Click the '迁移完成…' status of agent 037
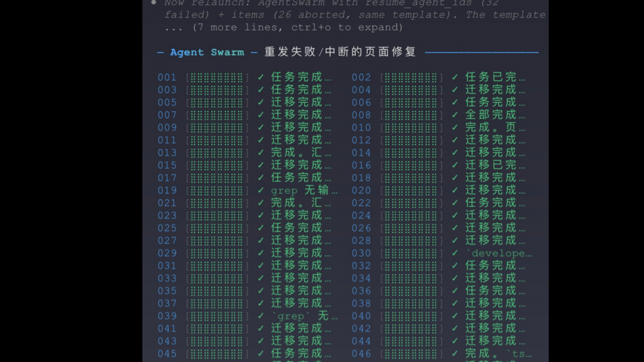Viewport: 644px width, 362px height. pos(301,304)
